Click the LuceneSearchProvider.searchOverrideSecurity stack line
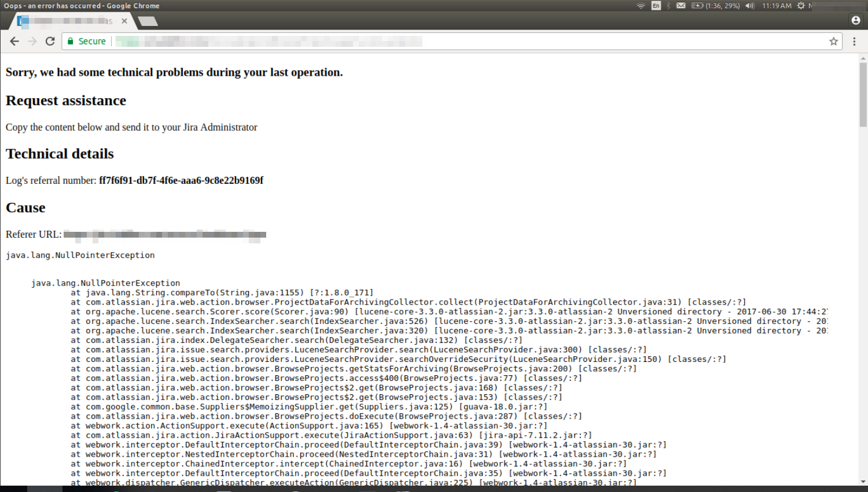 click(x=399, y=359)
